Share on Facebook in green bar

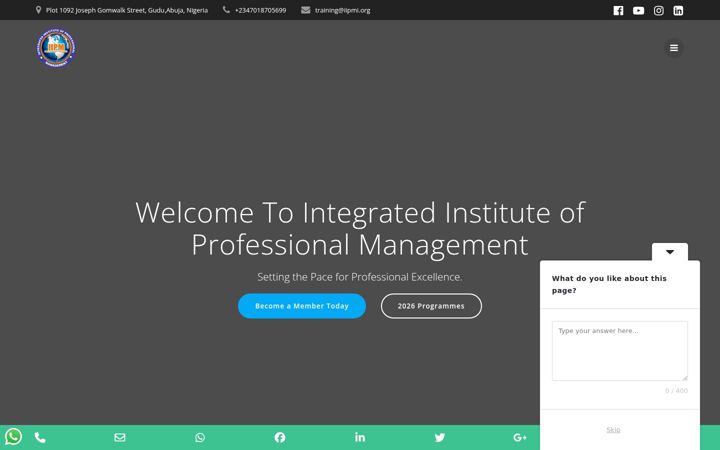tap(280, 438)
